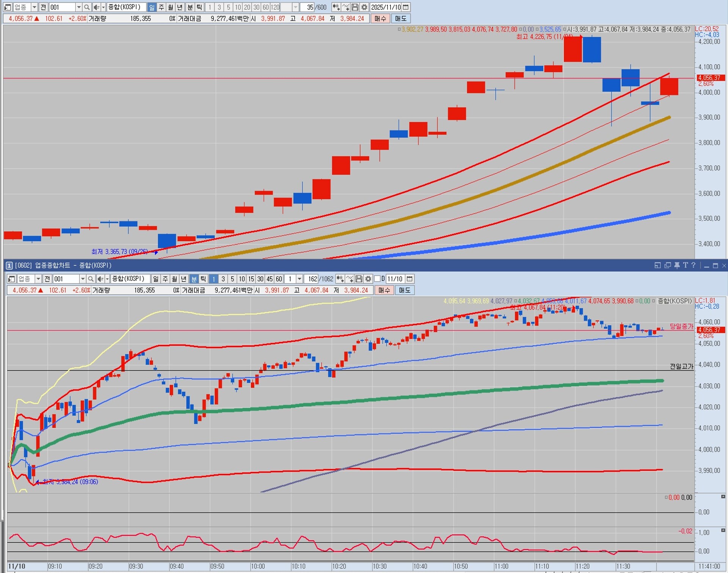
Task: Click the 35 candle count field
Action: [x=308, y=7]
